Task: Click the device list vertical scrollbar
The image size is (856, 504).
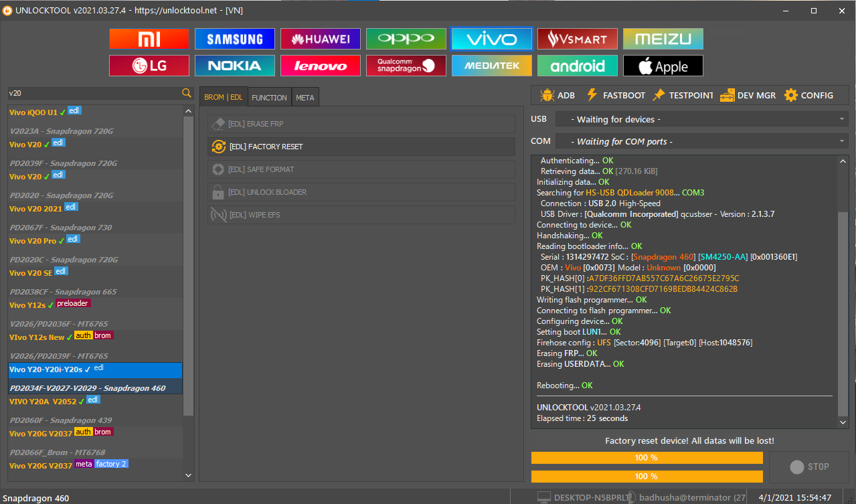Action: click(189, 293)
